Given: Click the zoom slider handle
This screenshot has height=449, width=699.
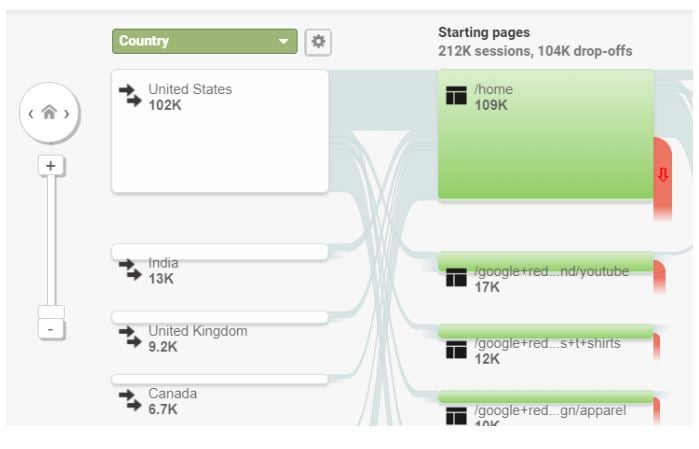Looking at the screenshot, I should coord(51,312).
